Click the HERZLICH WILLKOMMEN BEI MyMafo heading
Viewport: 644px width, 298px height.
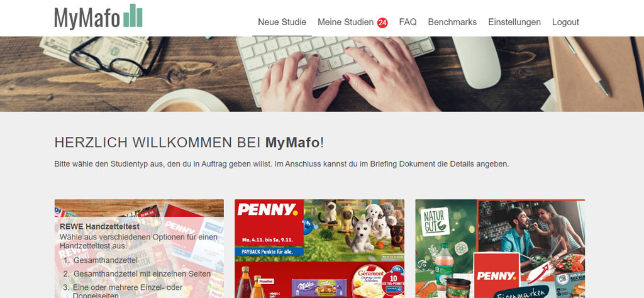click(x=189, y=143)
